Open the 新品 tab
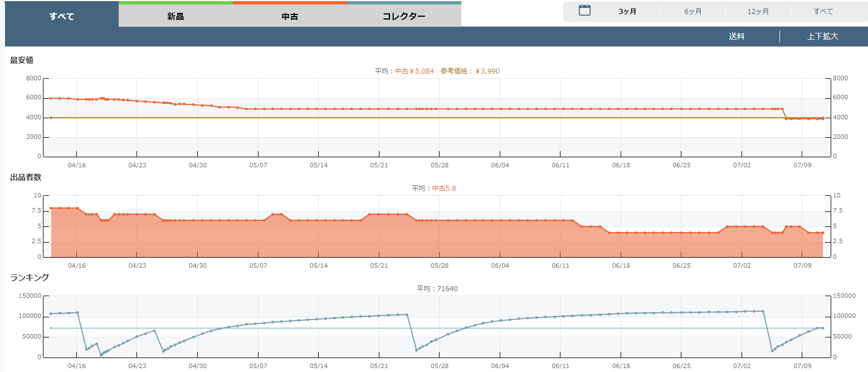Image resolution: width=868 pixels, height=372 pixels. (x=175, y=16)
